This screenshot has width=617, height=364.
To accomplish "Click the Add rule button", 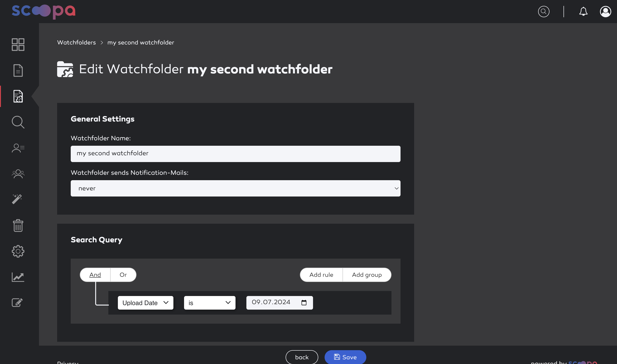I will (321, 274).
